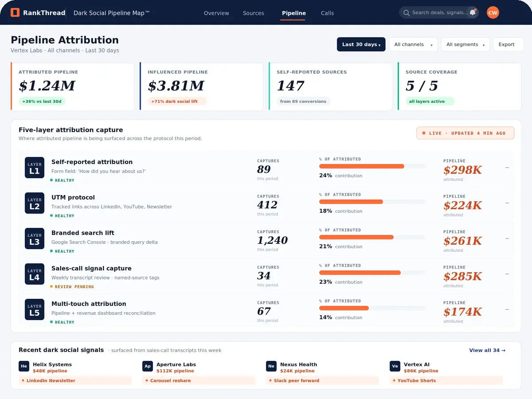Image resolution: width=532 pixels, height=399 pixels.
Task: Click the +38% vs last 30d badge
Action: [42, 101]
